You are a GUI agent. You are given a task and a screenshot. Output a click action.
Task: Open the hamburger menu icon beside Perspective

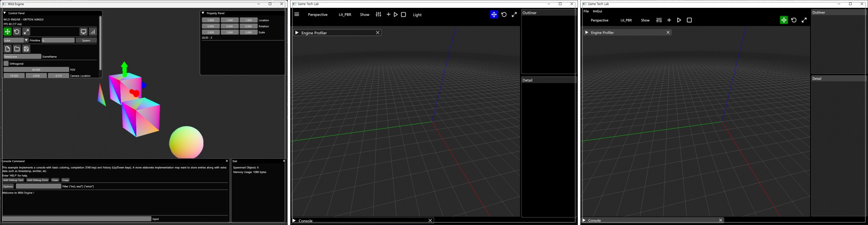pos(297,15)
